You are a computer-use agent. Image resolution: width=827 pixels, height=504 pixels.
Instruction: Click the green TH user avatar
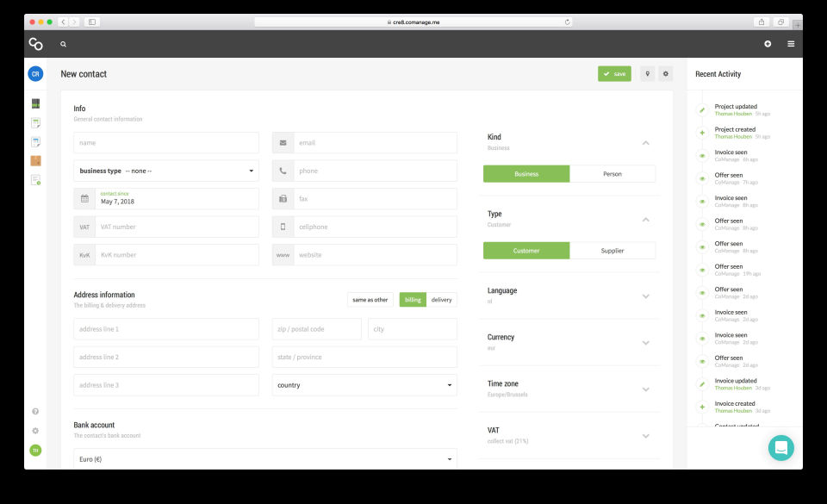[35, 451]
